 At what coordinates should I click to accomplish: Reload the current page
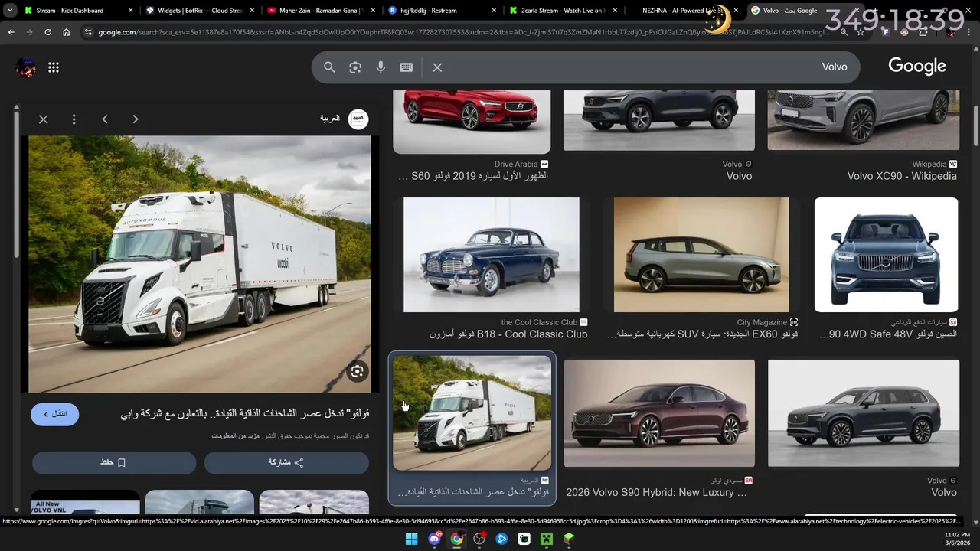[47, 32]
